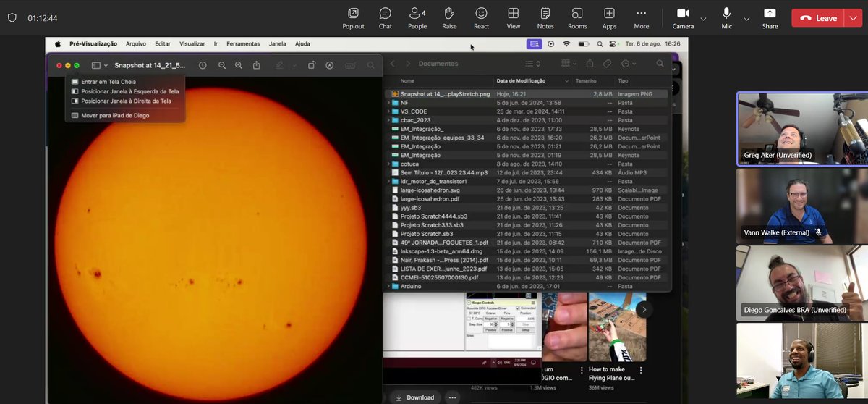868x404 pixels.
Task: Choose Posicionar Janela à Esquerda da Tela
Action: point(124,91)
